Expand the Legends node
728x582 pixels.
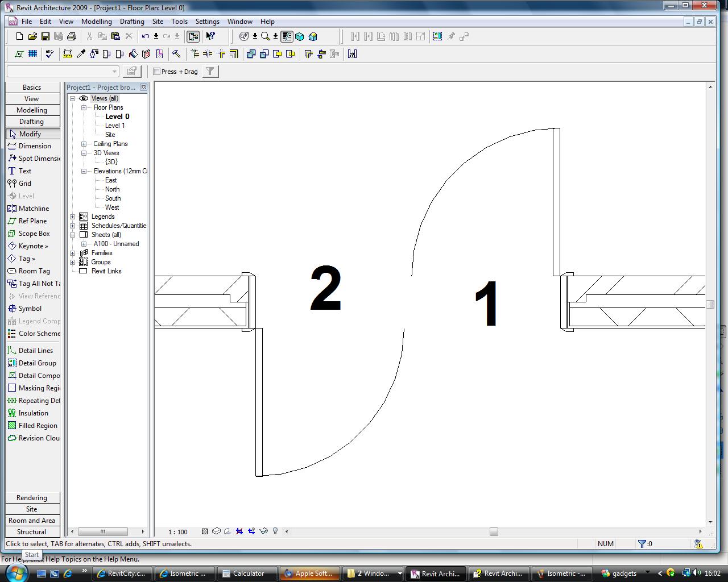(x=73, y=217)
